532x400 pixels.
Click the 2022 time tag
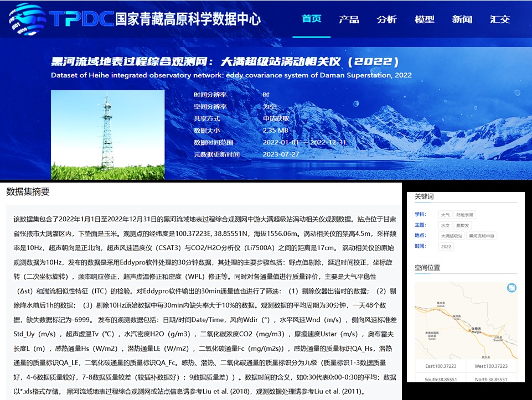[446, 246]
